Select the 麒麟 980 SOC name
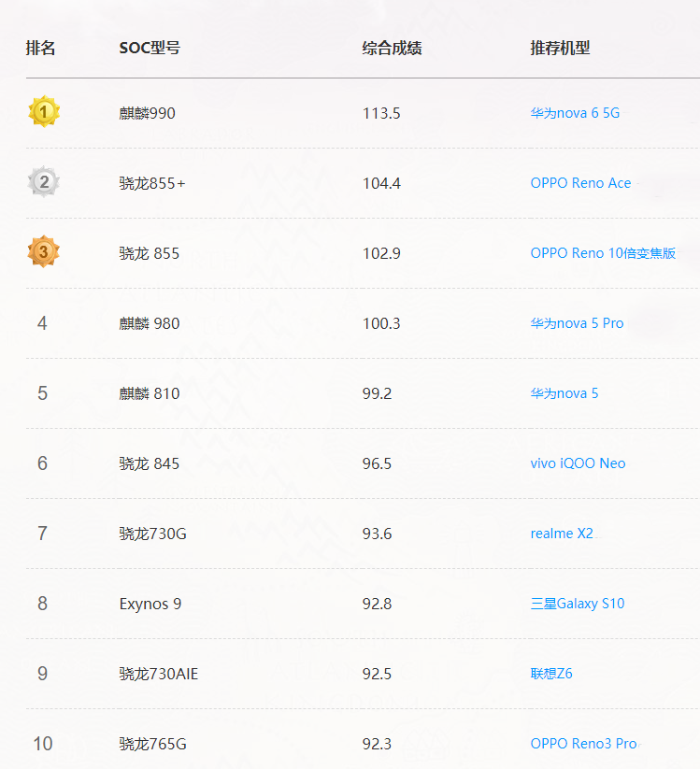The width and height of the screenshot is (700, 769). click(x=150, y=323)
